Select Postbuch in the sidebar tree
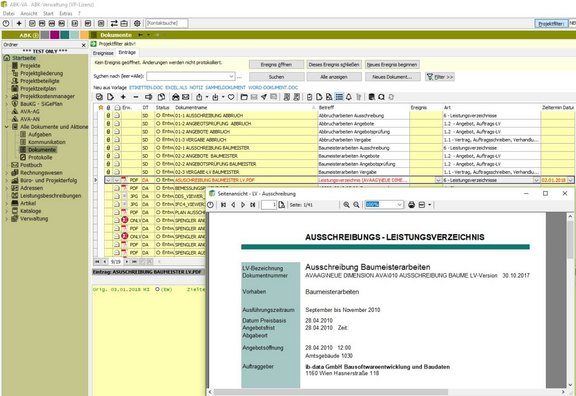The width and height of the screenshot is (576, 396). (x=31, y=165)
